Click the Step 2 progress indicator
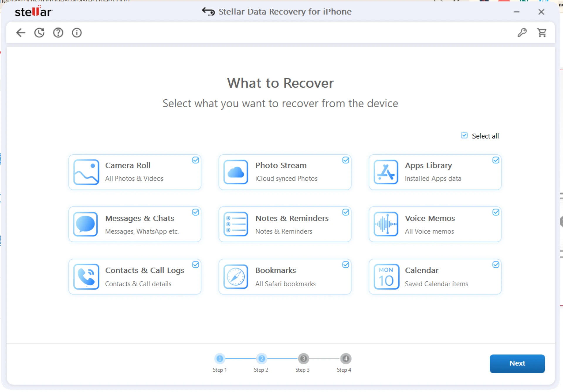 [x=261, y=358]
